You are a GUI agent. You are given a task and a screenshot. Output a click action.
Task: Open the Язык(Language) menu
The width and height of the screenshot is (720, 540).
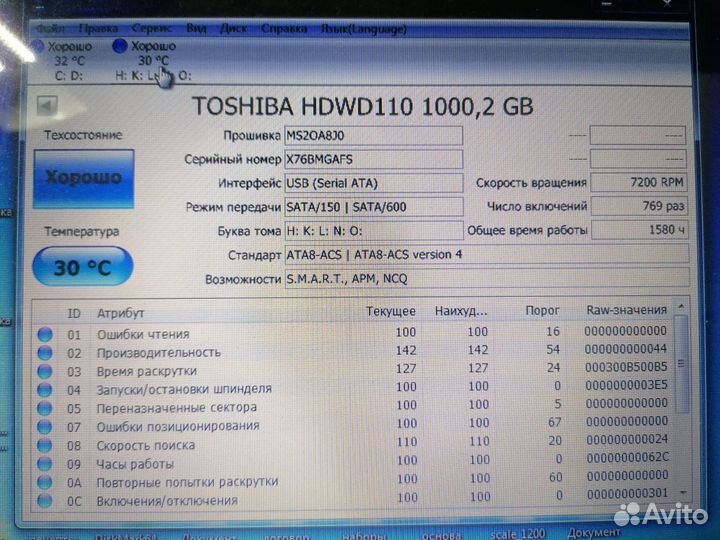364,29
